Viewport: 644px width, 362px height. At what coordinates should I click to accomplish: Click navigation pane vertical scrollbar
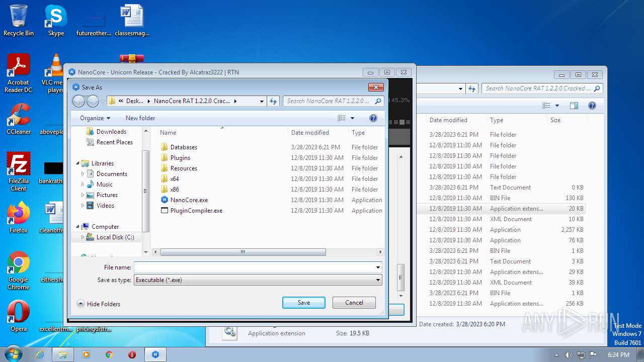tap(146, 192)
